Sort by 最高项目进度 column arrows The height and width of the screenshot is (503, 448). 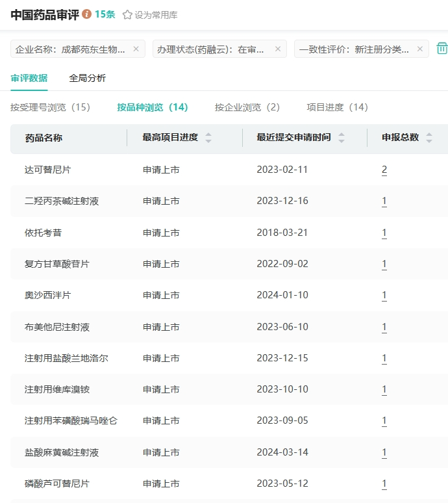click(x=208, y=138)
